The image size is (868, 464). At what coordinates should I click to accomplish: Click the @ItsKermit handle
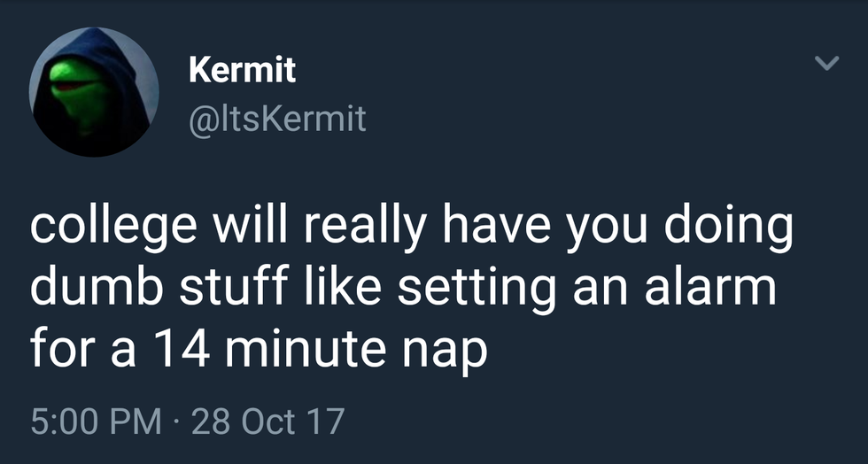point(276,119)
